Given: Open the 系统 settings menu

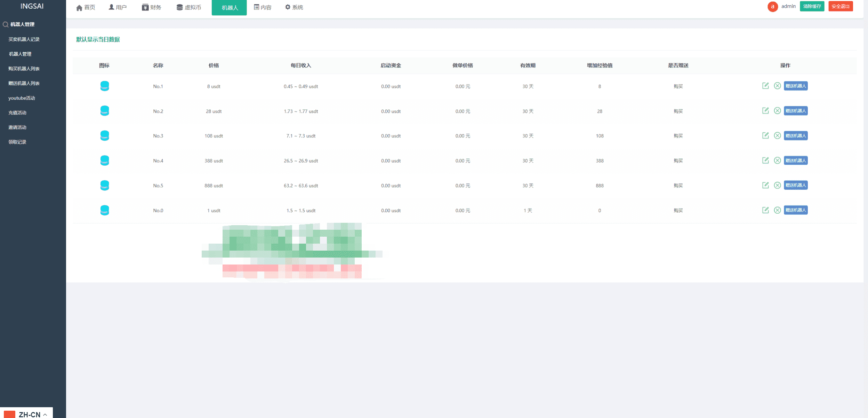Looking at the screenshot, I should [x=294, y=7].
